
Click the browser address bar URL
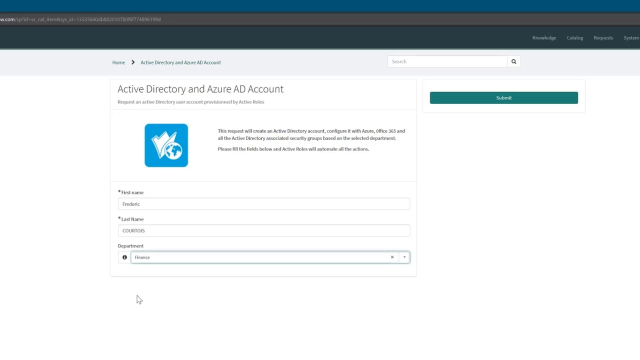tap(80, 19)
